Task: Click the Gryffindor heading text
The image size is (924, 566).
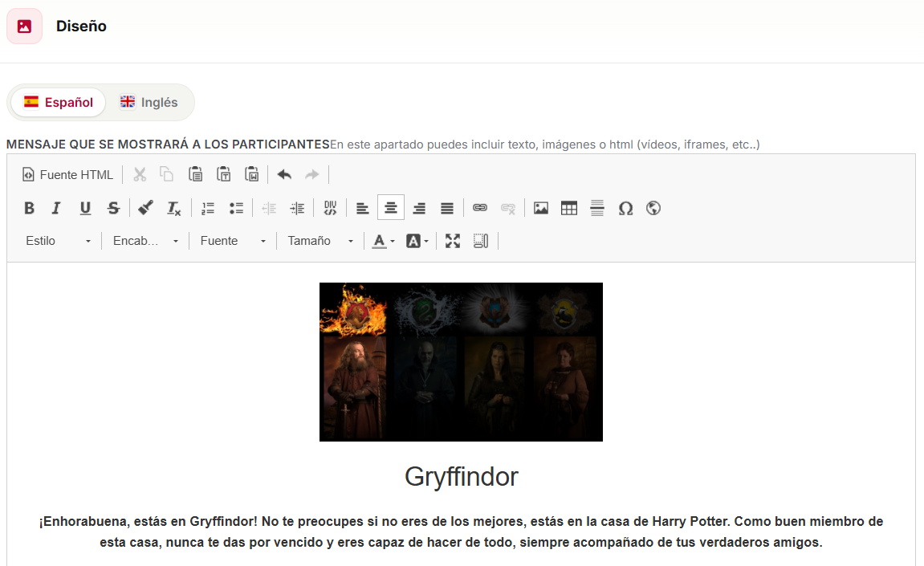Action: click(461, 476)
